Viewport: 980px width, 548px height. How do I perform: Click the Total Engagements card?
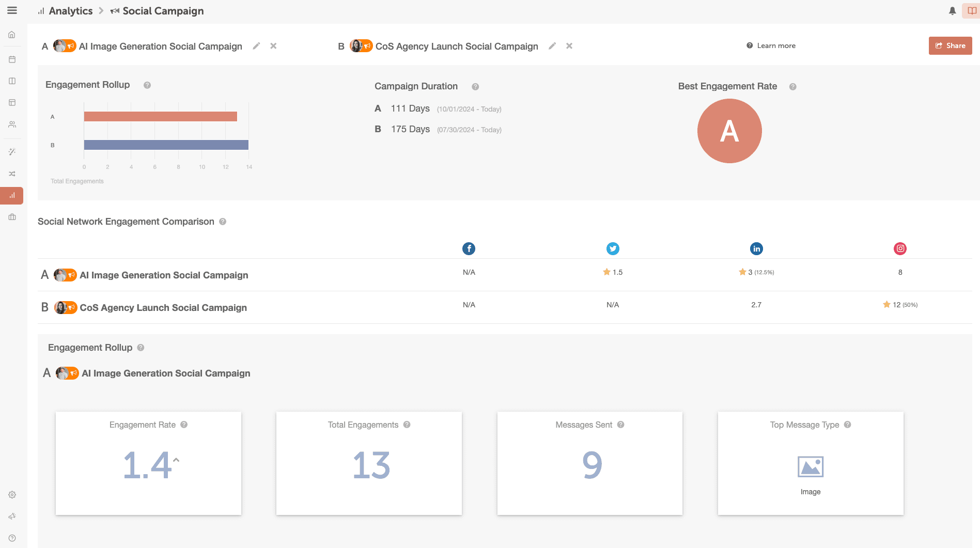pos(369,463)
